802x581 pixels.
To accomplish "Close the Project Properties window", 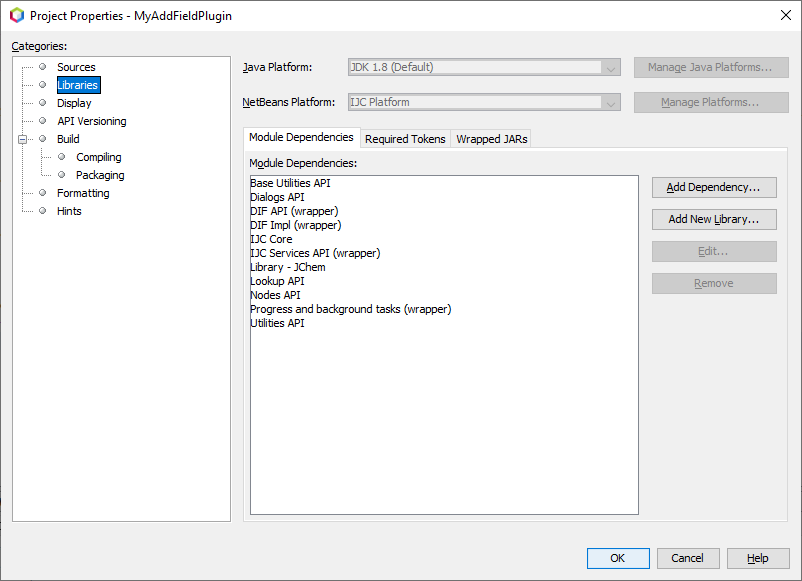I will (784, 15).
